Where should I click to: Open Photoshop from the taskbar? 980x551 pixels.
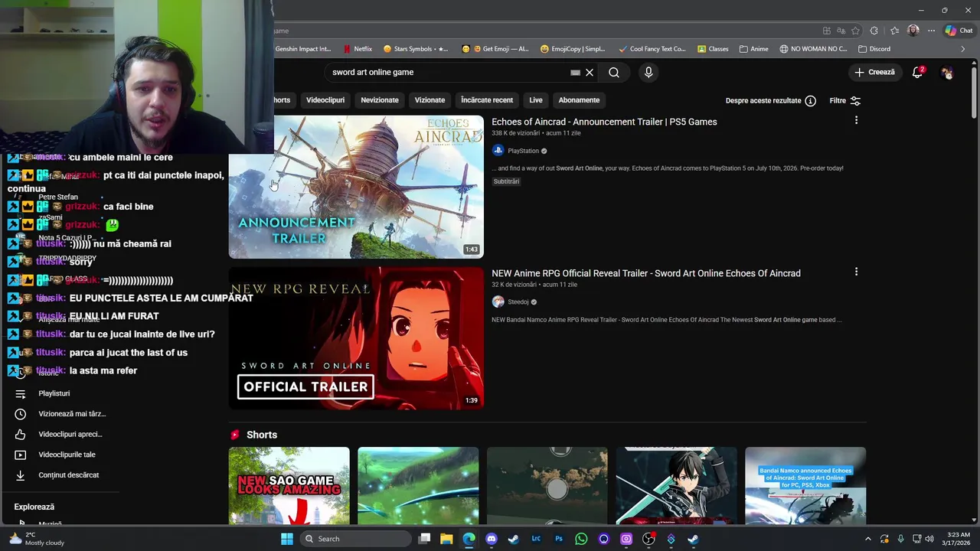coord(559,539)
